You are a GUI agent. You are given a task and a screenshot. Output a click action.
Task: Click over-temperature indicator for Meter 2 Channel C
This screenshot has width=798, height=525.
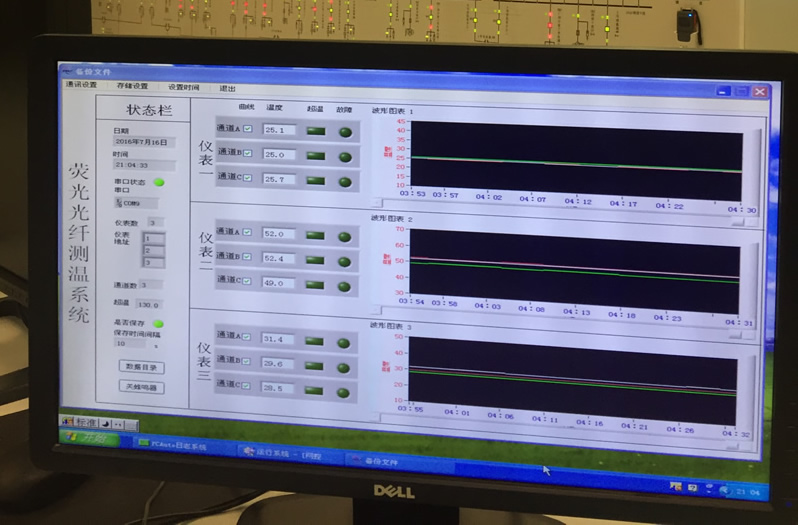tap(316, 282)
